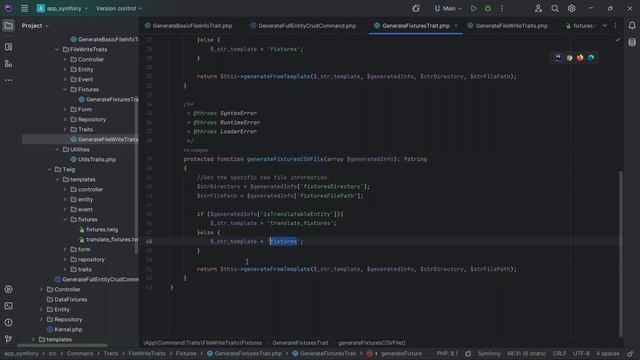Open the Commit tool window icon
Screen dimensions: 640x360
(x=8, y=47)
